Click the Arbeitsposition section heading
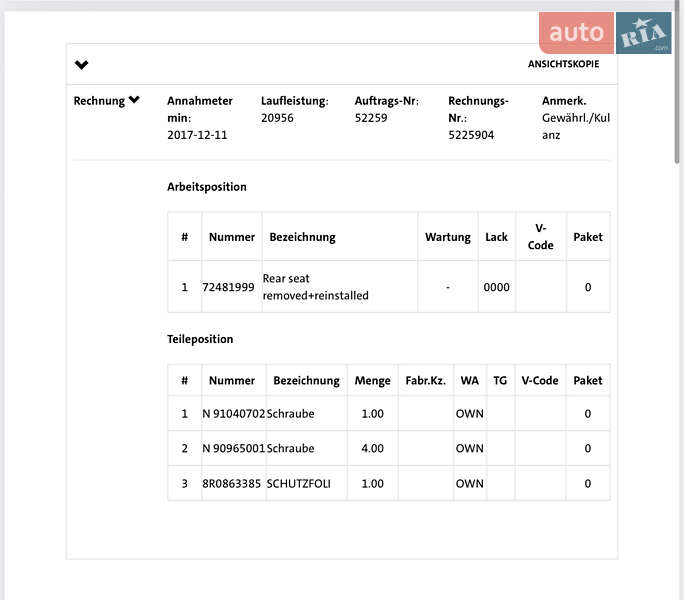 point(206,187)
